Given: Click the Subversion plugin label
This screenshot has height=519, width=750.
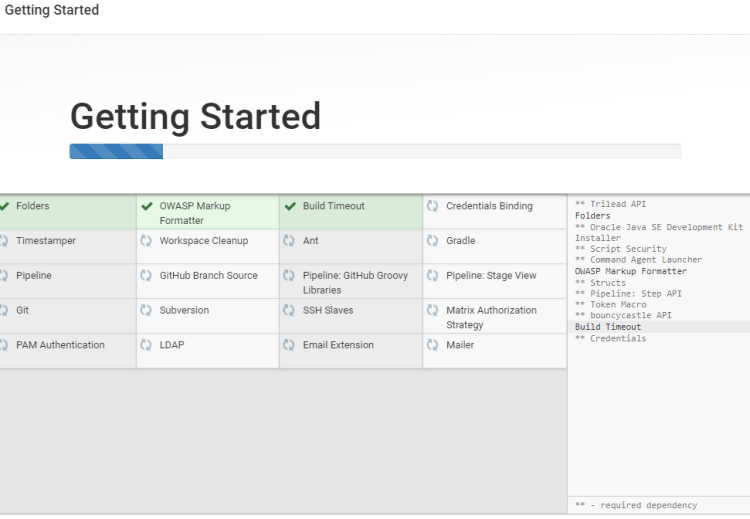Looking at the screenshot, I should click(184, 310).
